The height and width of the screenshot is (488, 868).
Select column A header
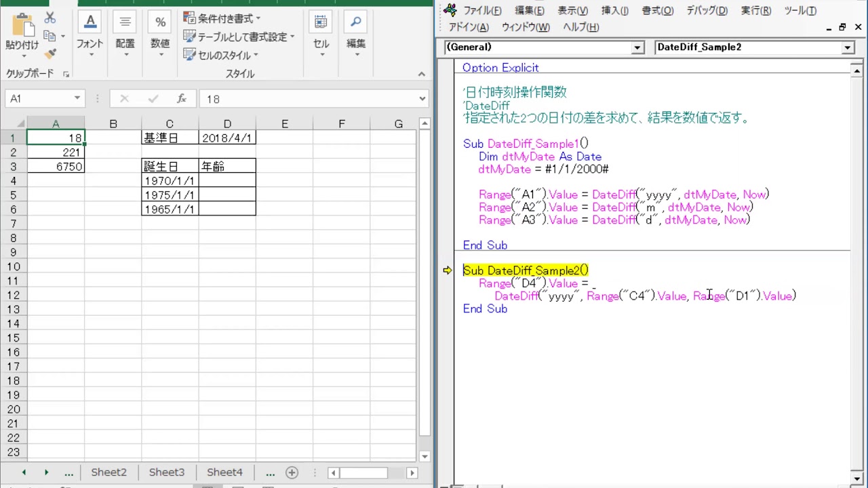pos(56,124)
